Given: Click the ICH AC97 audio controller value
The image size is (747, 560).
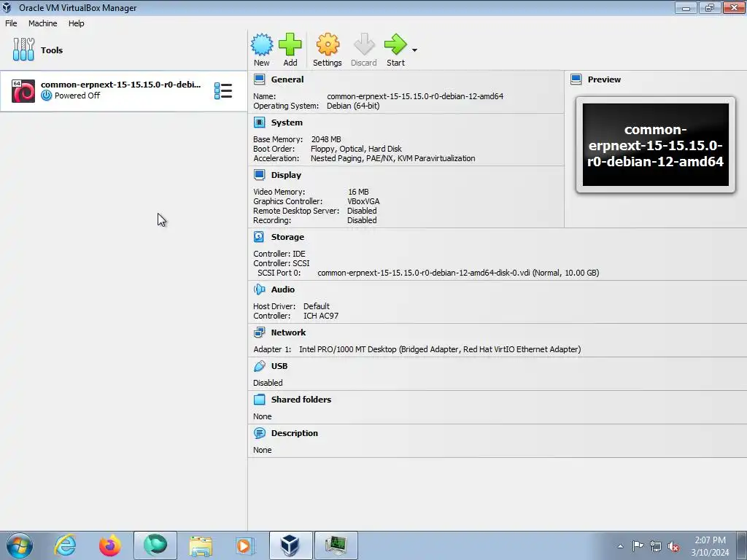Looking at the screenshot, I should tap(321, 316).
